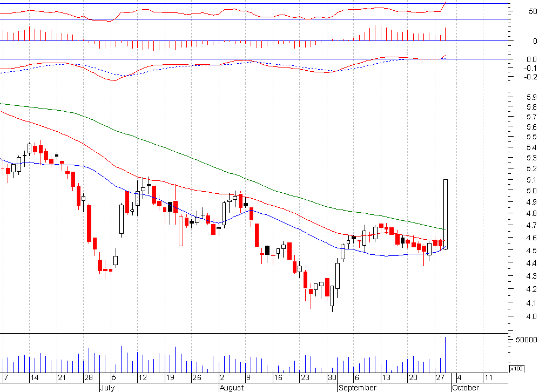Click date label 20 on the time axis
The image size is (539, 392).
click(413, 377)
